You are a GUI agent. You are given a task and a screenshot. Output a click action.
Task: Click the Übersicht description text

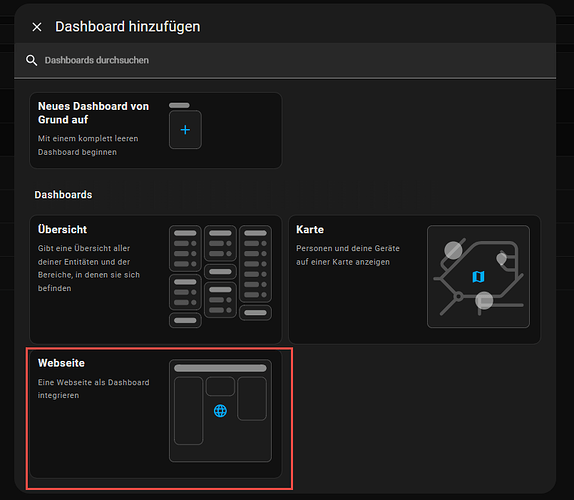89,268
